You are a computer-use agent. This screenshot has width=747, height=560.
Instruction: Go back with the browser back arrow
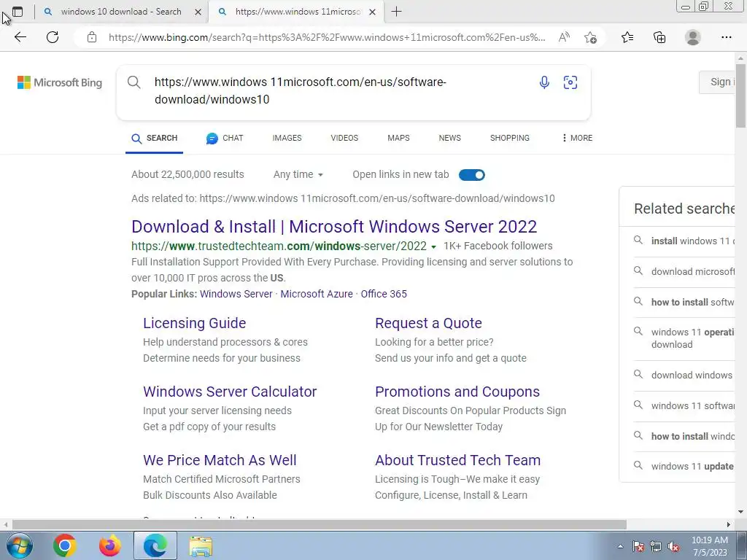tap(20, 37)
